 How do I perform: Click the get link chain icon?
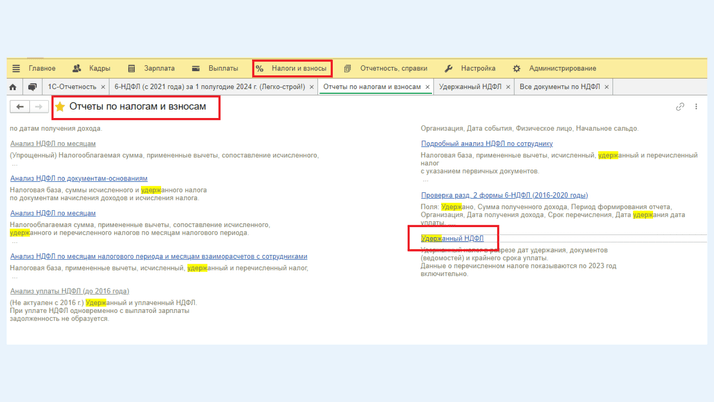click(x=680, y=107)
